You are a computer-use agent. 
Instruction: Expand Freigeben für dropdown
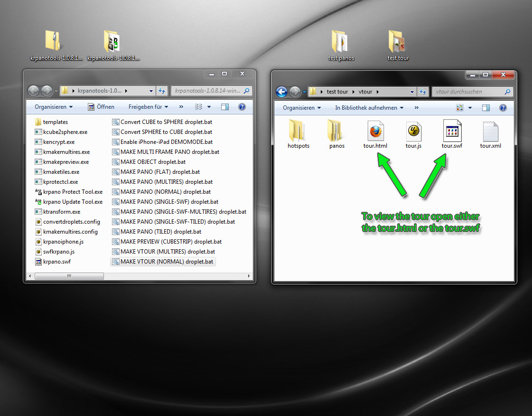[148, 107]
